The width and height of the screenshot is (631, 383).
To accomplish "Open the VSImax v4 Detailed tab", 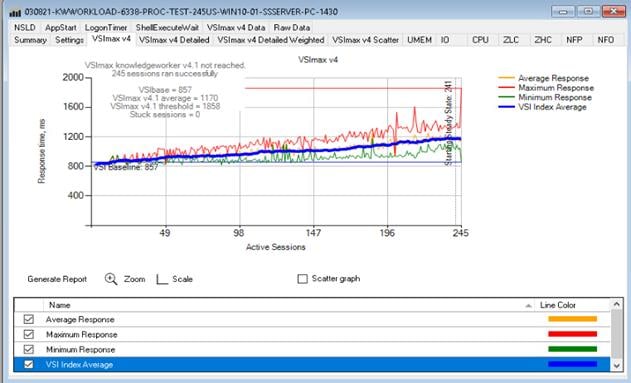I will tap(174, 40).
